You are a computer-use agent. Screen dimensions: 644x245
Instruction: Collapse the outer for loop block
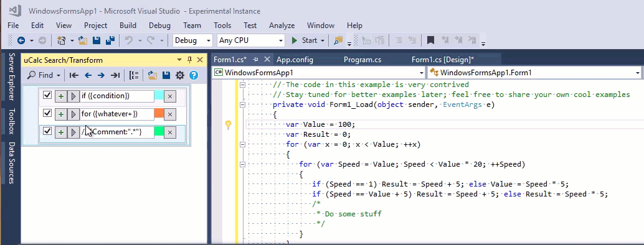click(x=242, y=144)
